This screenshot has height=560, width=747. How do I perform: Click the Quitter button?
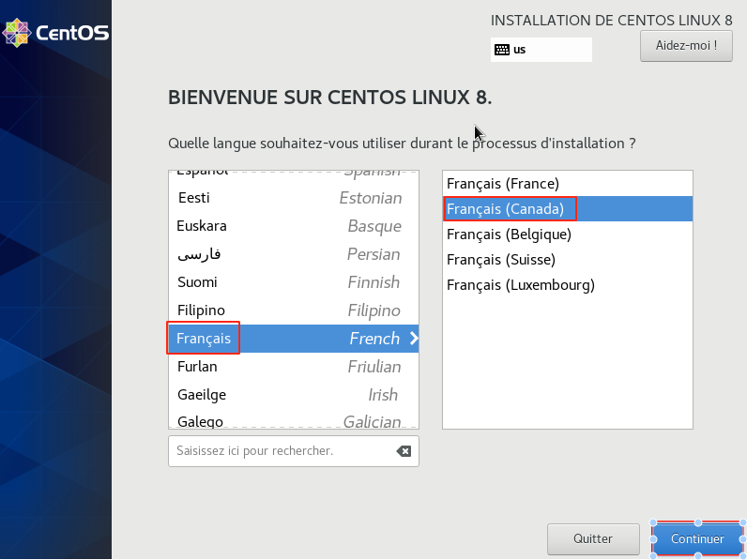592,539
